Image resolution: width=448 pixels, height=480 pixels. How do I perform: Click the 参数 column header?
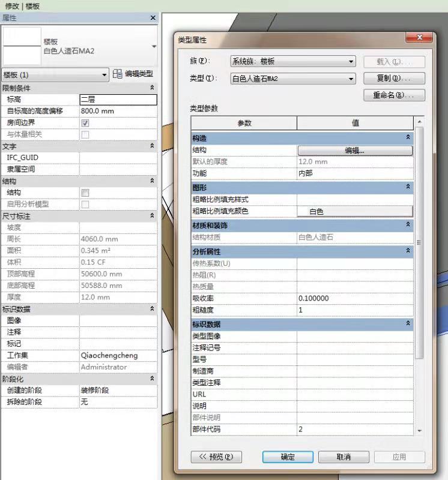coord(244,123)
